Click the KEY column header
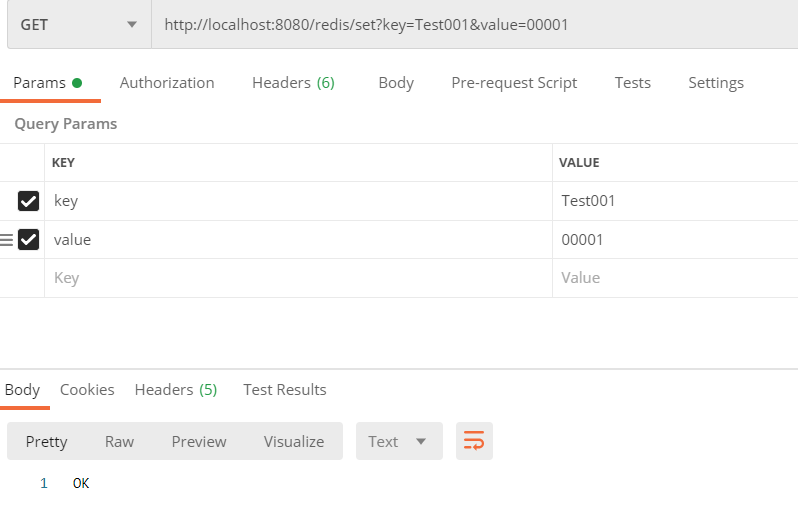Viewport: 798px width, 514px height. 63,163
